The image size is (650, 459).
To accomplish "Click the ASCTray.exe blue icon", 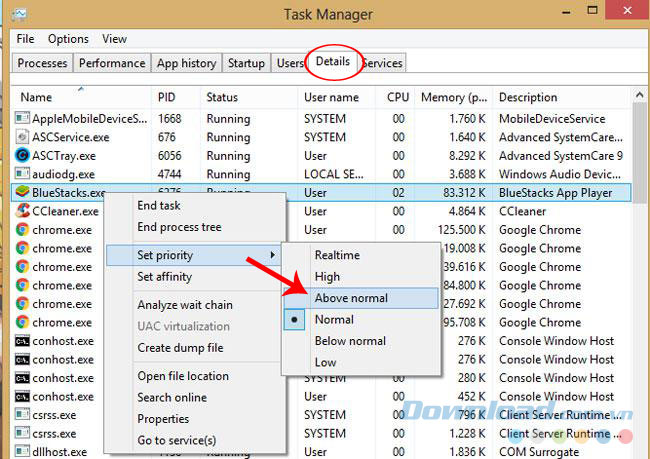I will click(24, 156).
